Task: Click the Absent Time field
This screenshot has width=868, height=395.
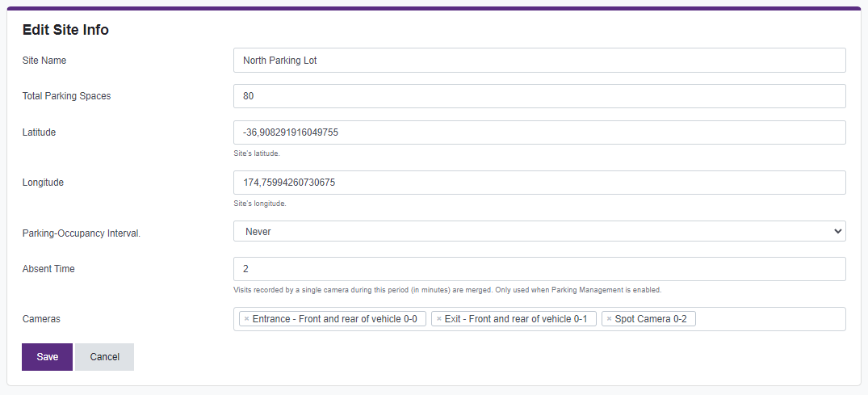Action: (539, 269)
